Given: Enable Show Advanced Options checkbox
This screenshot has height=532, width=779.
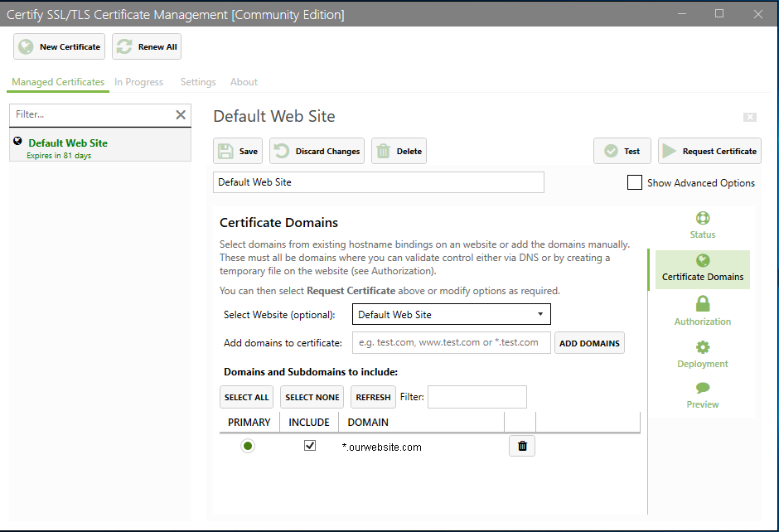Looking at the screenshot, I should coord(635,182).
